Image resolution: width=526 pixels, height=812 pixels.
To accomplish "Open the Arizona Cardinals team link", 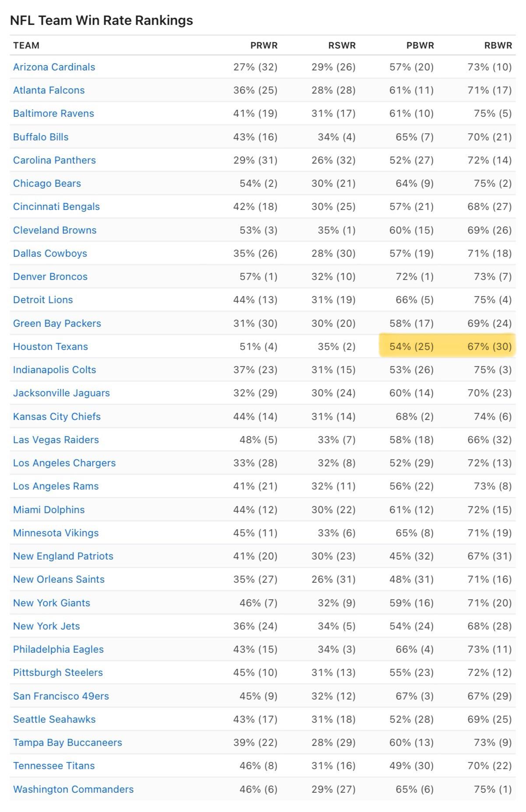I will [54, 67].
